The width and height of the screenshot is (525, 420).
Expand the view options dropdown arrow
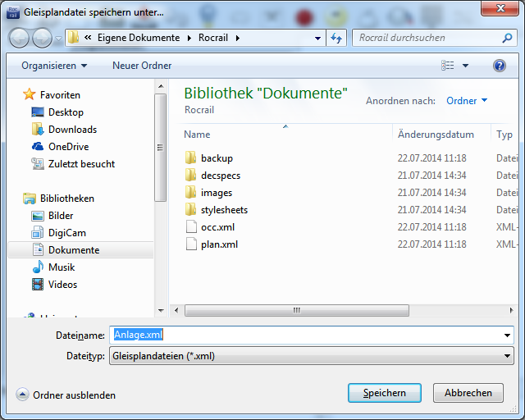(466, 66)
